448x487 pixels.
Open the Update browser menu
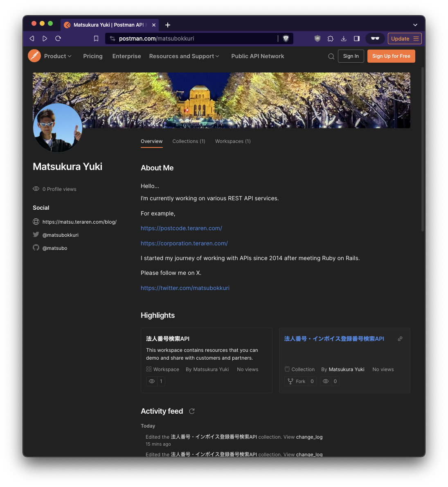click(x=405, y=39)
